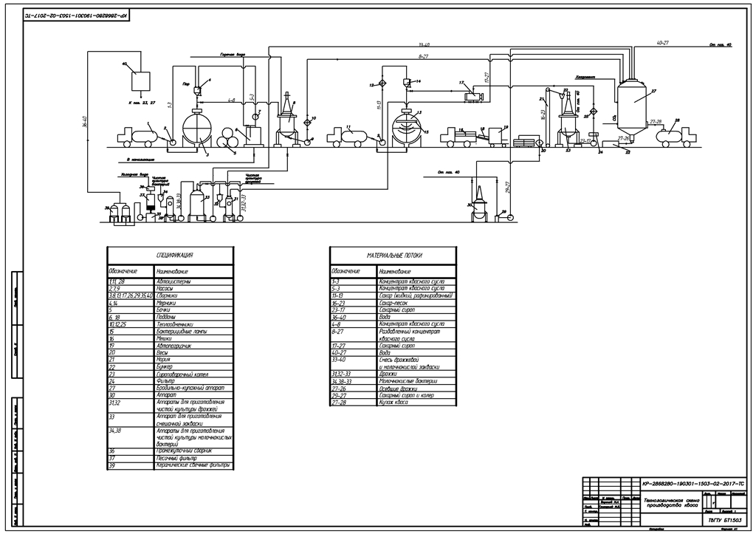Select the Сборники row in the specification
Screen dimensions: 756x534
pyautogui.click(x=171, y=295)
